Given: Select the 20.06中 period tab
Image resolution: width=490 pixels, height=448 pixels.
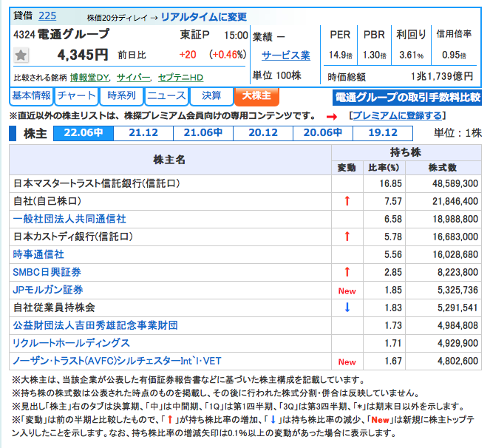Looking at the screenshot, I should tap(323, 133).
